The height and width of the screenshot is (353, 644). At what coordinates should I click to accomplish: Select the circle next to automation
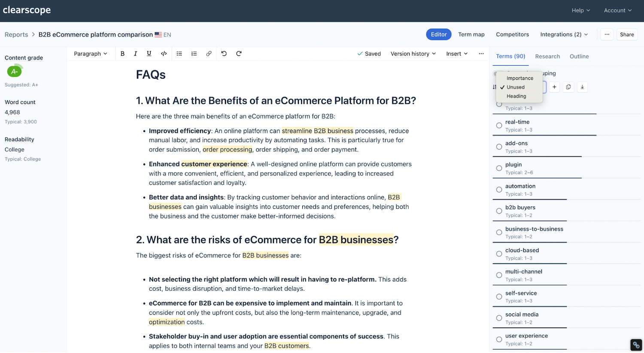coord(499,190)
